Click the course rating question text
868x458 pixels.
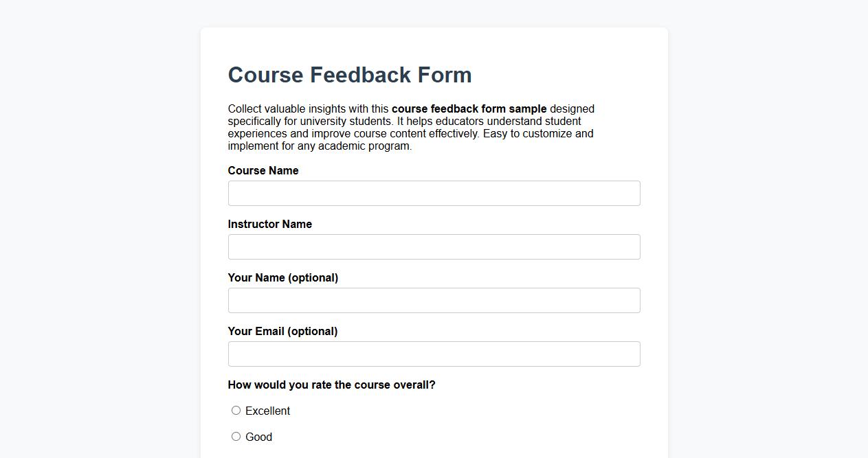(x=331, y=385)
